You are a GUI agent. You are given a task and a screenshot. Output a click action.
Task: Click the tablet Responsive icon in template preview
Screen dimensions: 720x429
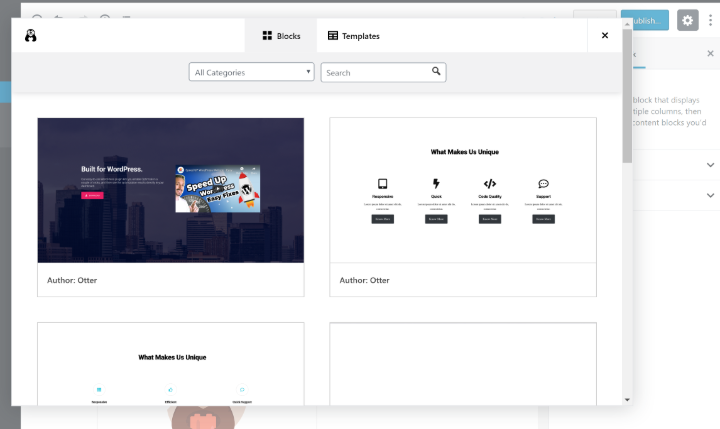(382, 184)
